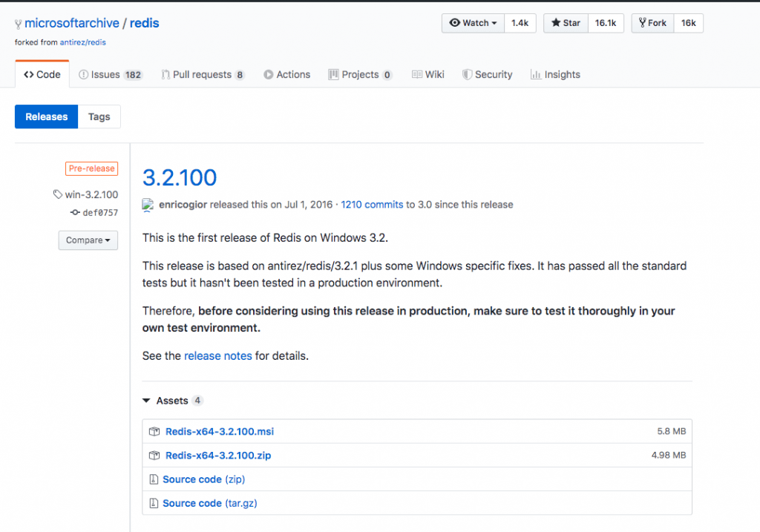Click file icon for Source code (zip)
Viewport: 760px width, 532px height.
154,479
